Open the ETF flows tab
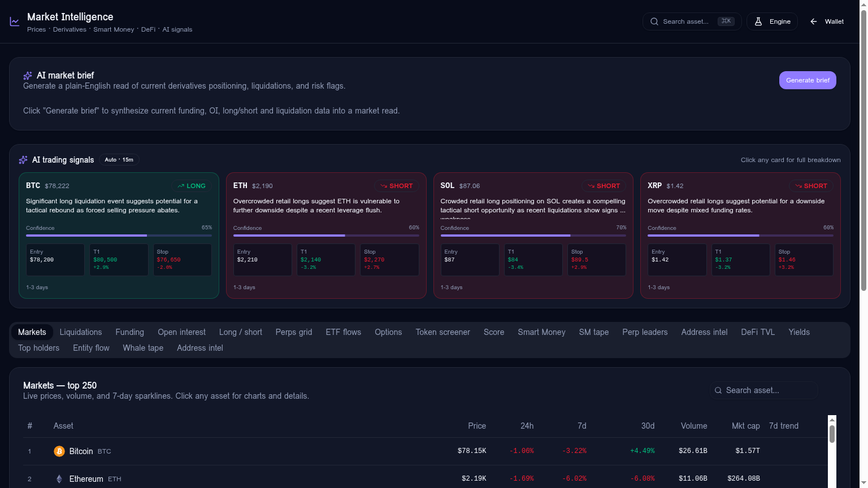This screenshot has width=868, height=488. (344, 332)
